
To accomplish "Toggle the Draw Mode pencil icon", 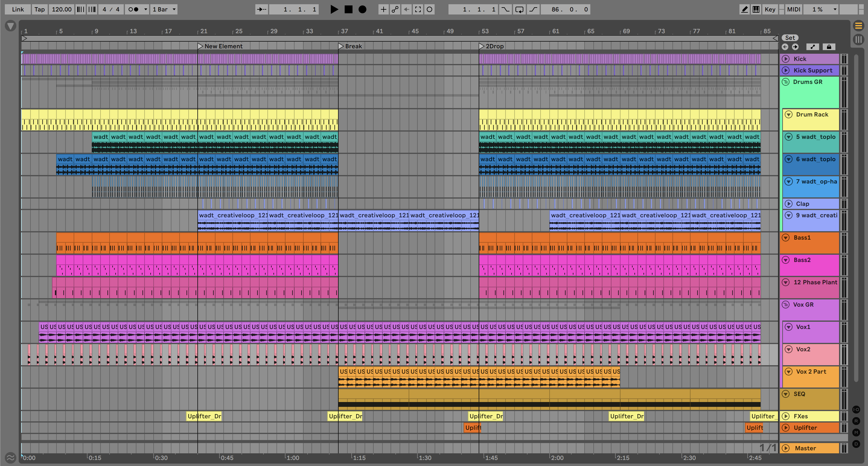I will coord(744,9).
